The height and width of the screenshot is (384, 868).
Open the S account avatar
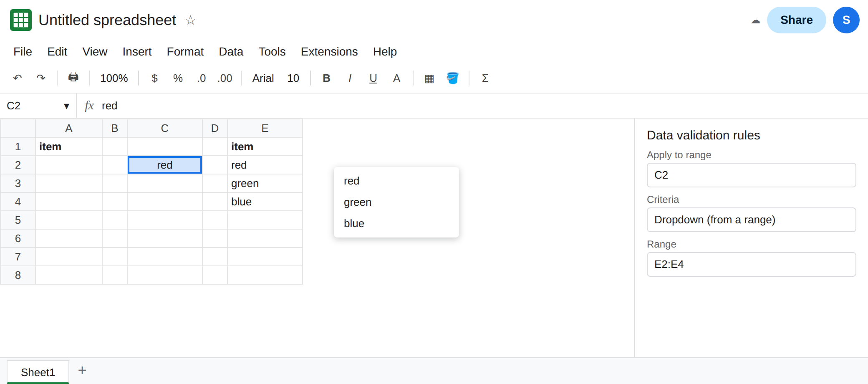click(846, 20)
